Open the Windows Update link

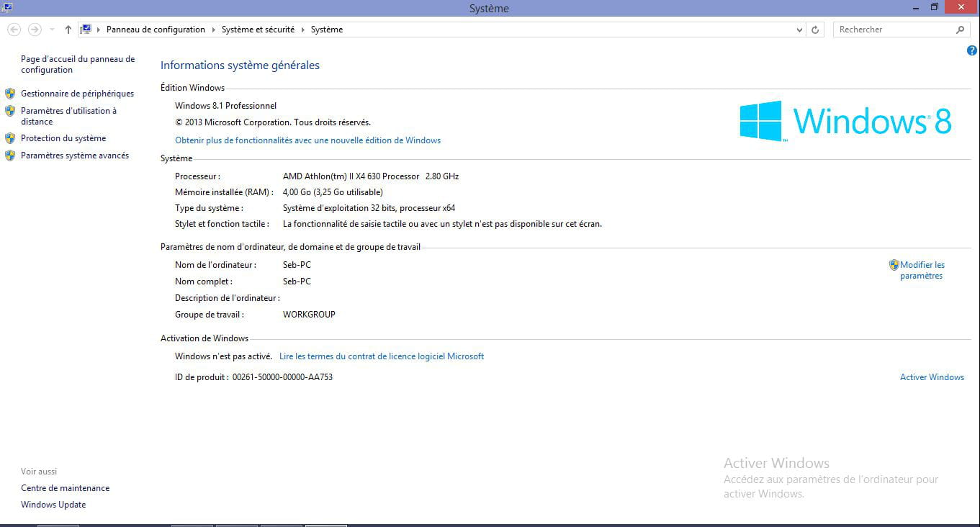point(53,505)
